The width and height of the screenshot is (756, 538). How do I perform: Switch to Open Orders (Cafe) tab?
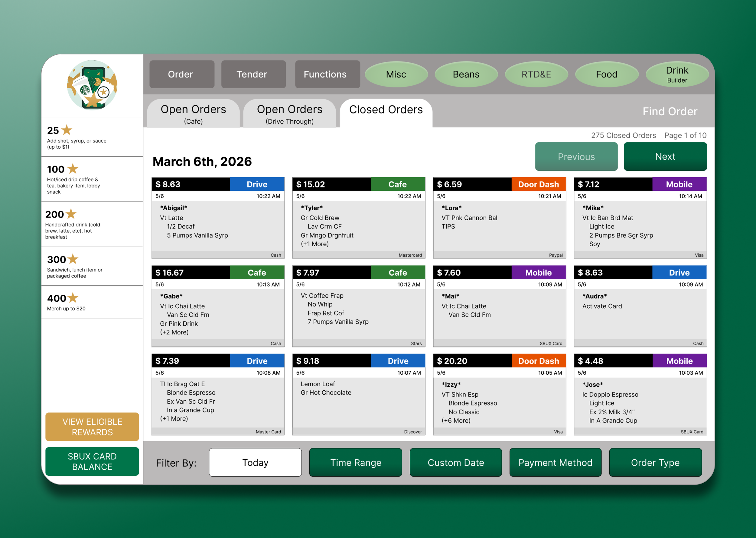[193, 113]
